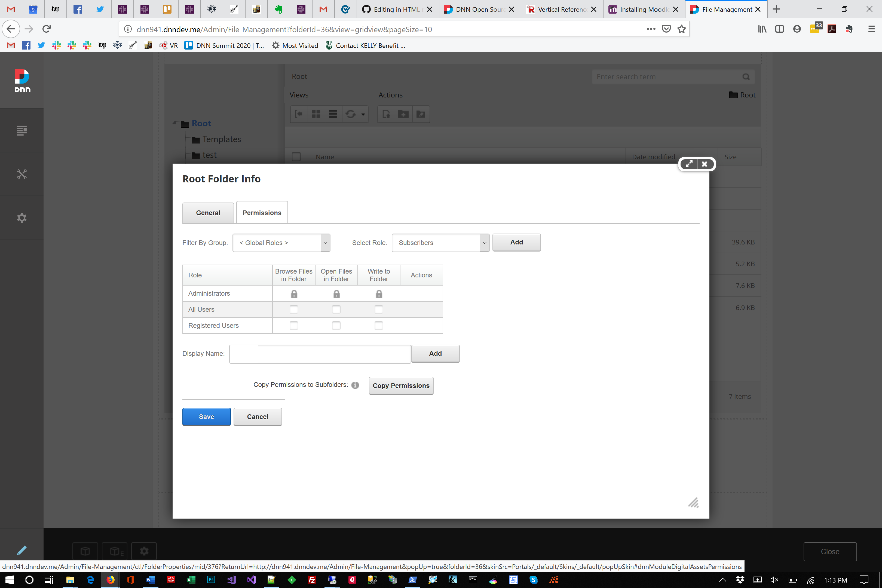The width and height of the screenshot is (882, 588).
Task: Rename folder using the edit folder icon
Action: tap(421, 114)
